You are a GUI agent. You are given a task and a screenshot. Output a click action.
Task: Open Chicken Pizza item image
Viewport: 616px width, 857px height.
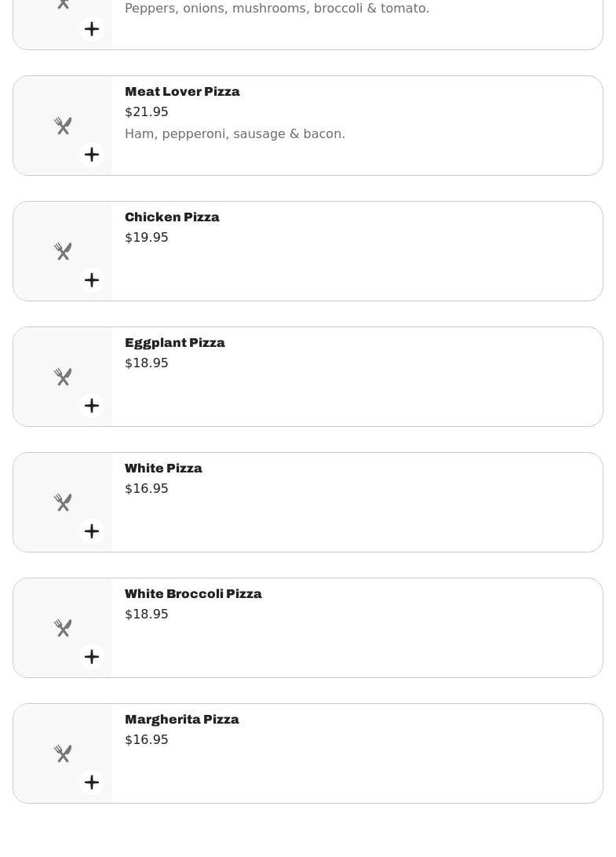[x=63, y=251]
